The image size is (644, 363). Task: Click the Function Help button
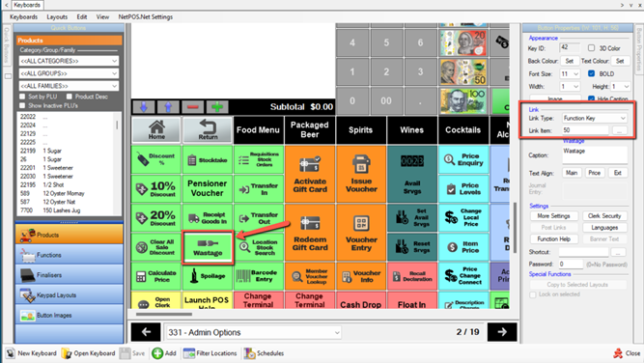click(x=553, y=239)
